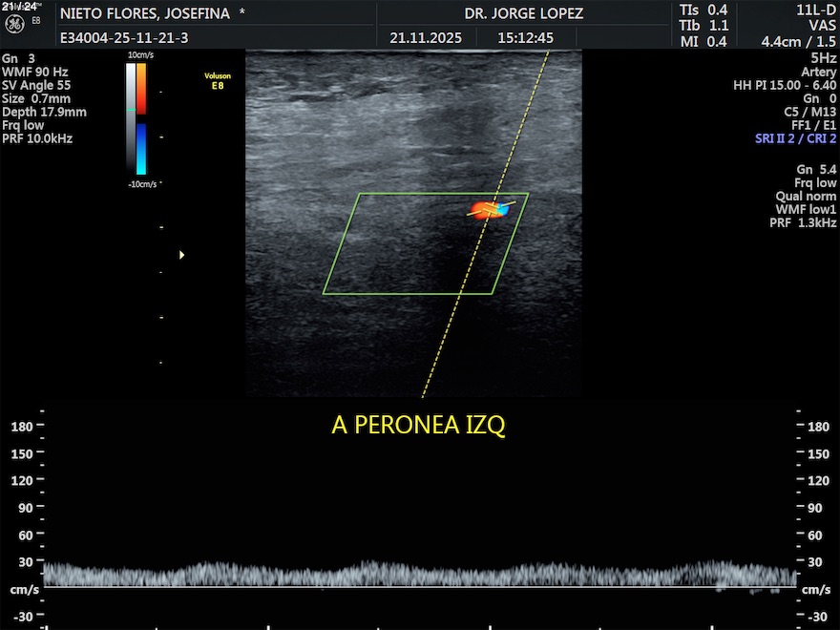This screenshot has width=840, height=630.
Task: Click the exam ID E34004-25-11-21-3
Action: point(124,38)
